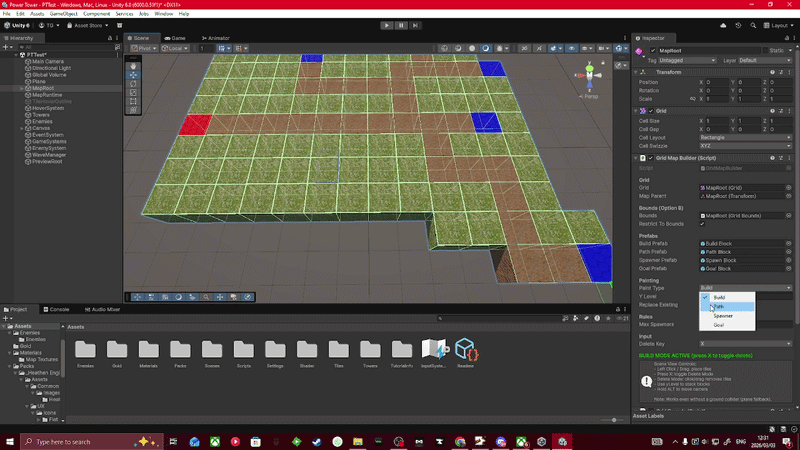Open the GameObject menu
The height and width of the screenshot is (450, 800).
tap(63, 14)
